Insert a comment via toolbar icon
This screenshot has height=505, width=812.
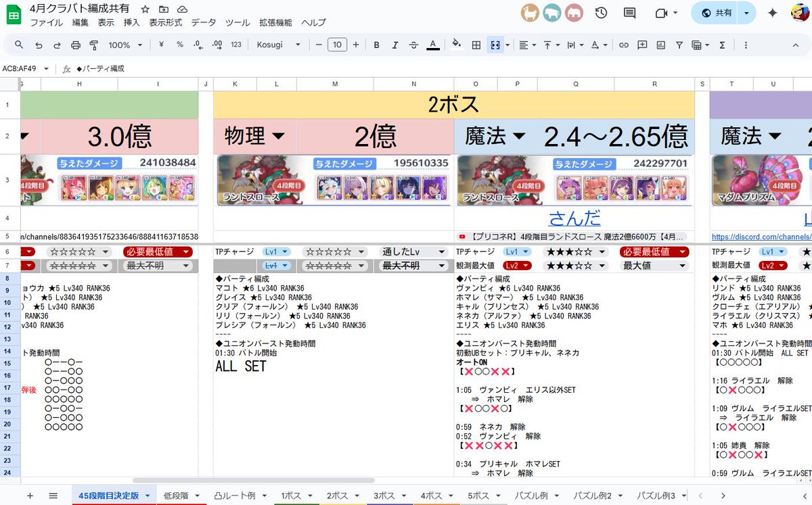tap(642, 45)
